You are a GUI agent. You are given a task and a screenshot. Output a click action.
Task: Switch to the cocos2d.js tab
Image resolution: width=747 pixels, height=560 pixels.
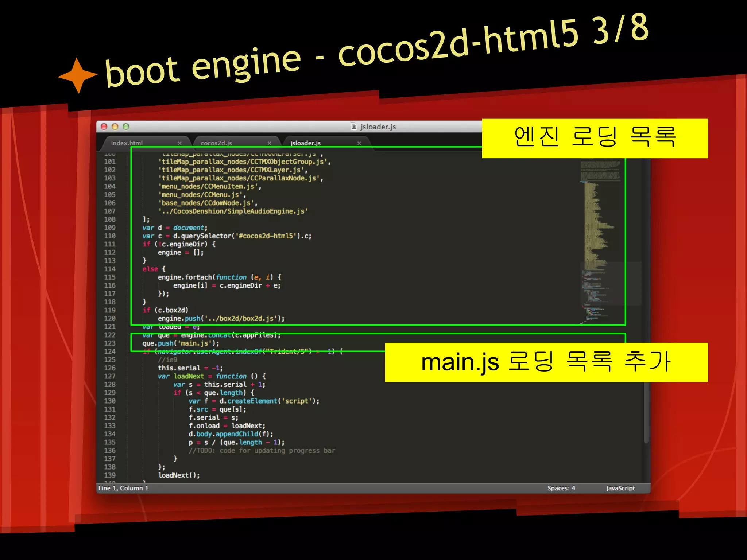coord(216,143)
